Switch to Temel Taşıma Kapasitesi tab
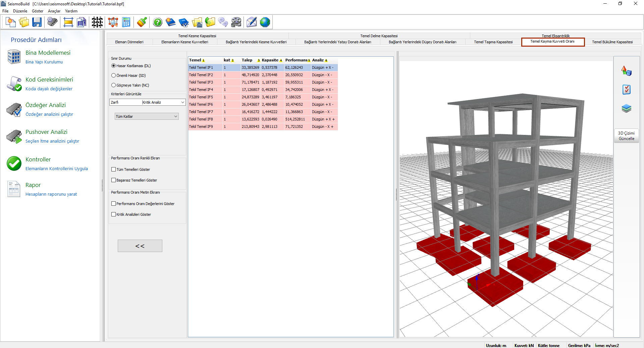Viewport: 644px width, 348px height. point(493,42)
